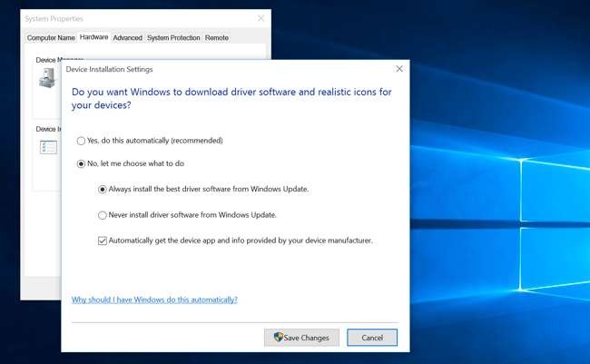The image size is (590, 364).
Task: Click the shield icon on Save Changes
Action: 278,337
